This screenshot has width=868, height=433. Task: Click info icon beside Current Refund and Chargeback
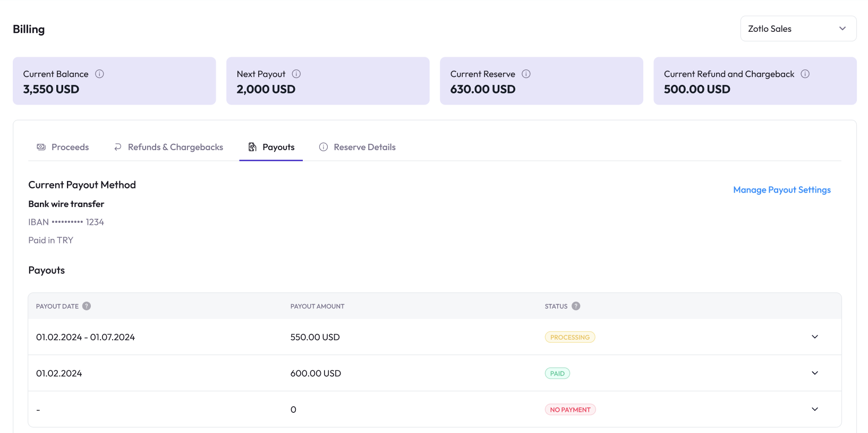tap(805, 74)
